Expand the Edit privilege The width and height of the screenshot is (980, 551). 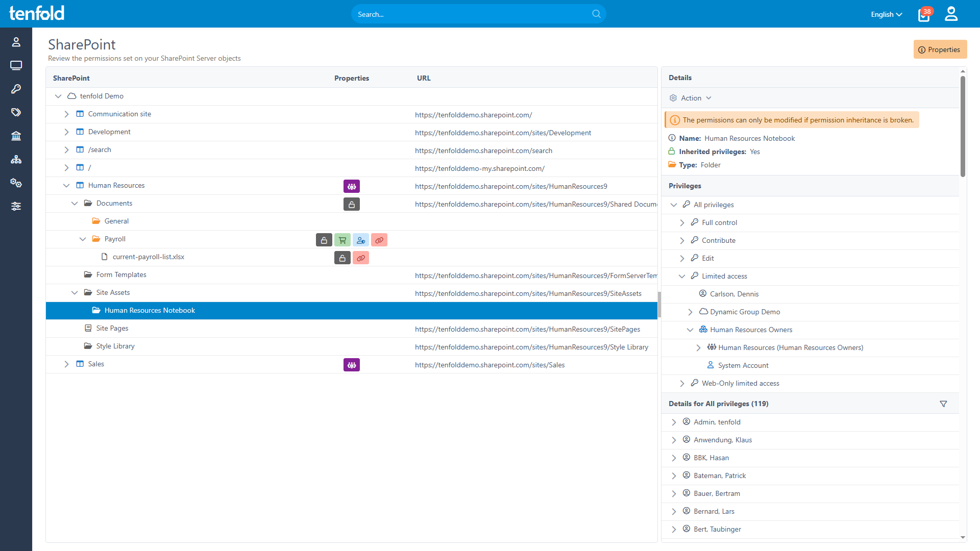tap(682, 258)
